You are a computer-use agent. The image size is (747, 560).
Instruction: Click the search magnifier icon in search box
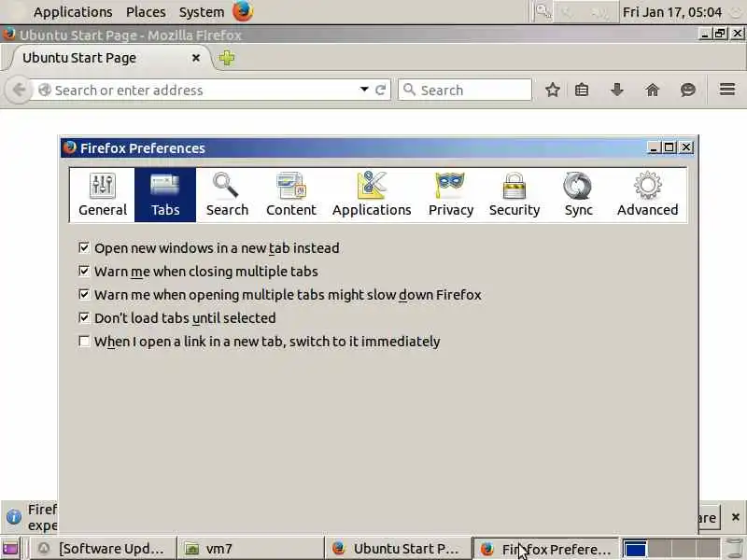[x=409, y=89]
